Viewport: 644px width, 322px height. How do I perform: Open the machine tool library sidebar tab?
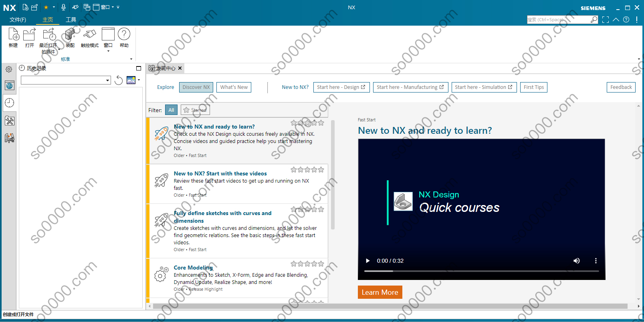point(9,138)
